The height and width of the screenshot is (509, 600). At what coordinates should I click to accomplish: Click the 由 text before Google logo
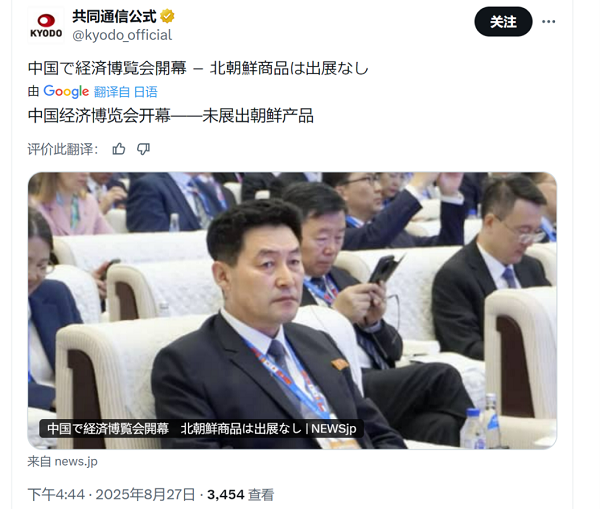point(34,92)
